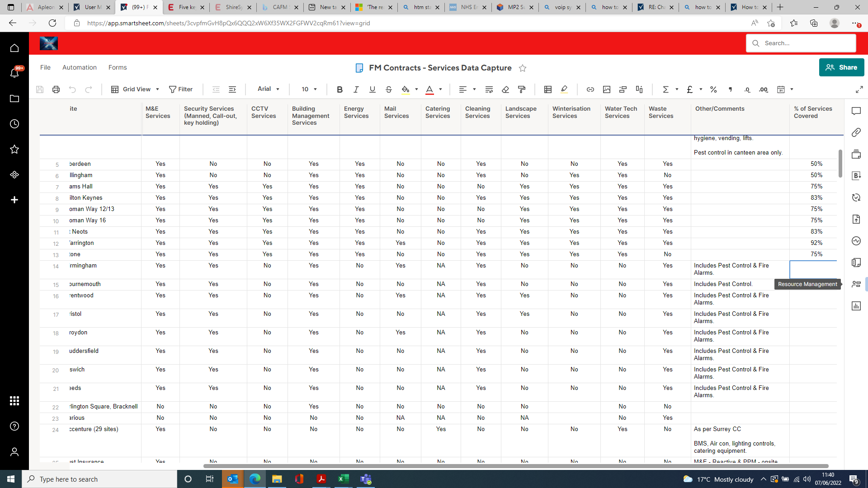868x488 pixels.
Task: Open the Automation menu
Action: click(x=80, y=67)
